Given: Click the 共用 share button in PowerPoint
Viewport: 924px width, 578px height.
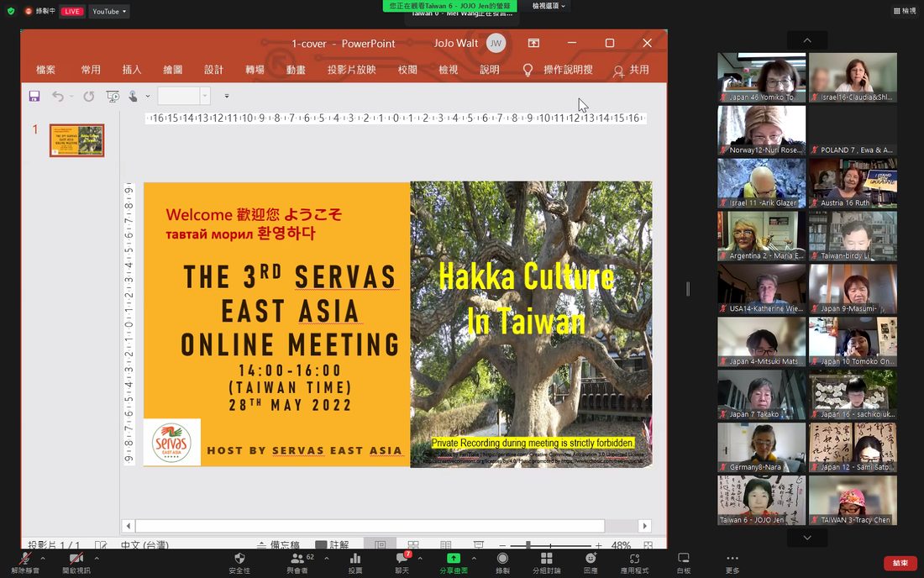Looking at the screenshot, I should pos(631,70).
